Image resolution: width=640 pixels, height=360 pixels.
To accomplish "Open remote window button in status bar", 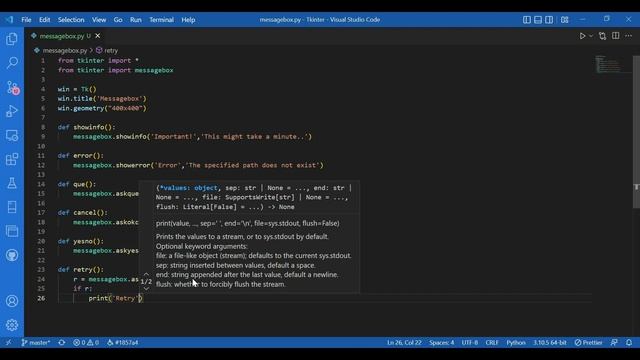I will (x=9, y=342).
